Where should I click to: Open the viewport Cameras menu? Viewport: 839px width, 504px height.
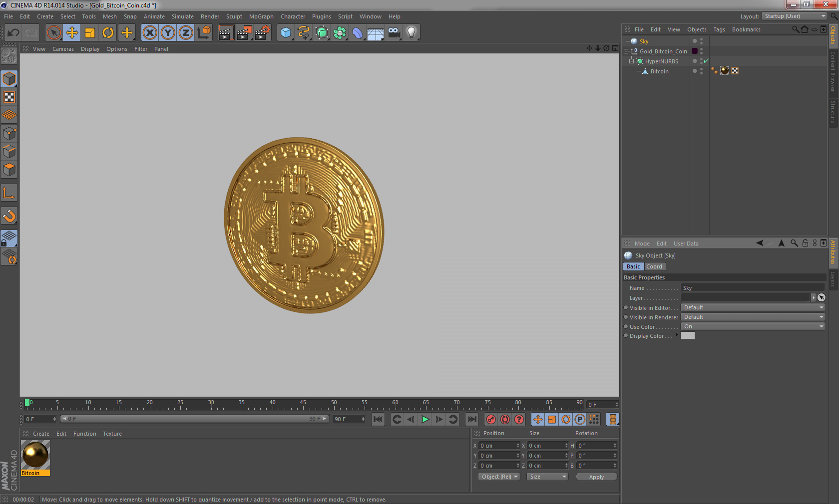63,49
